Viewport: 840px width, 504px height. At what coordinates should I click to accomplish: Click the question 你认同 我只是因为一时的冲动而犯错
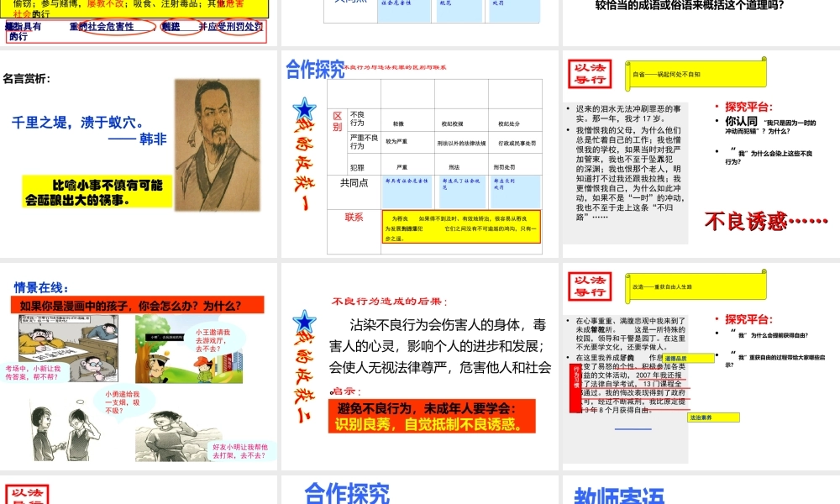(770, 126)
